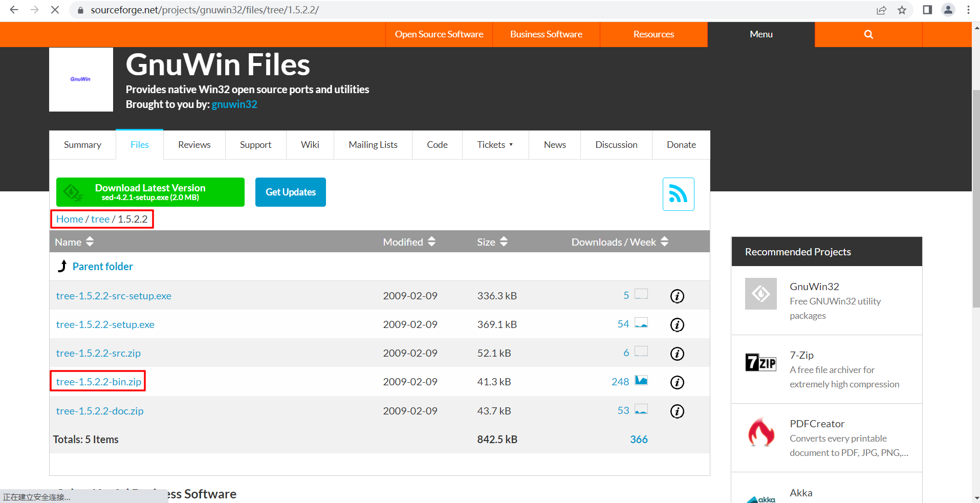Download tree-1.5.2.2-setup.exe
This screenshot has height=503, width=980.
(105, 324)
